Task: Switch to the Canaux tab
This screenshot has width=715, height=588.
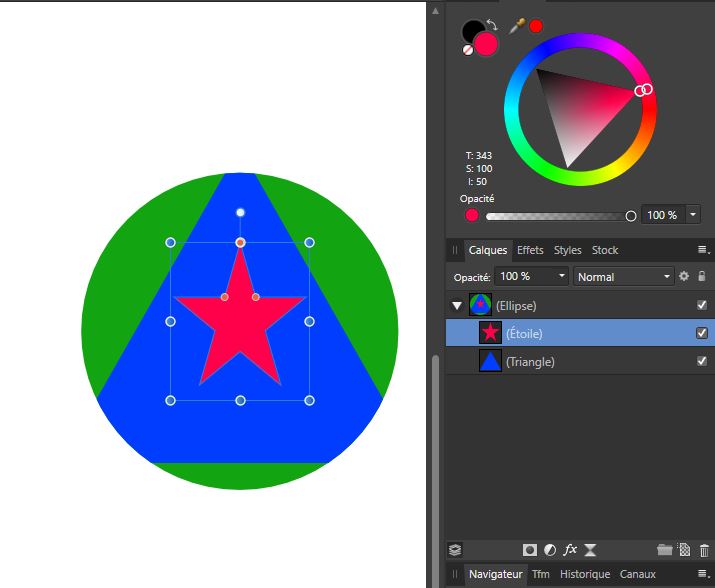Action: 637,574
